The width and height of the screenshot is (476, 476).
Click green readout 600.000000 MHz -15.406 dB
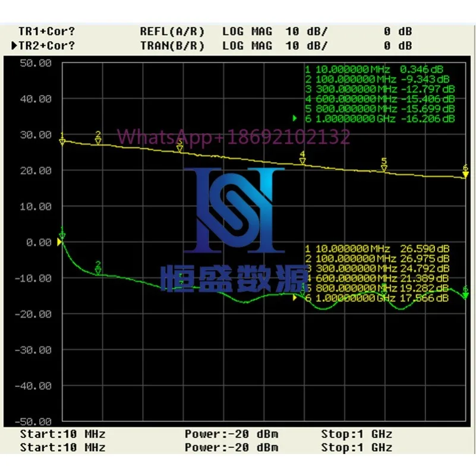380,99
